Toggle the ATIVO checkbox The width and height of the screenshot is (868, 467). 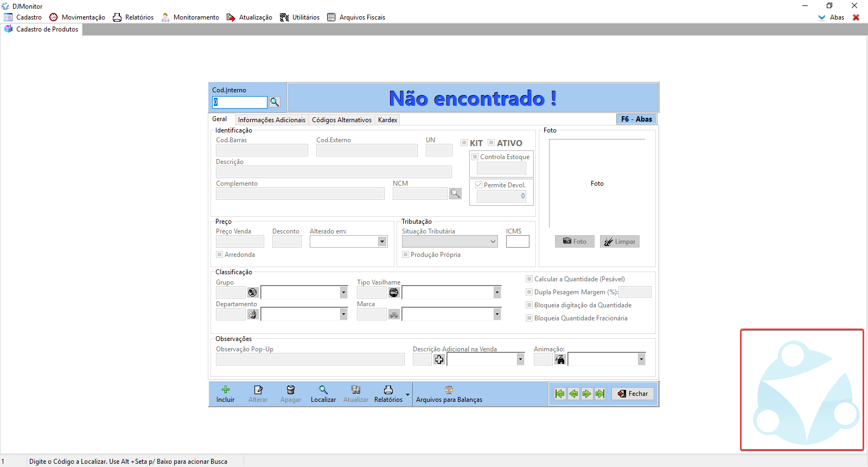(x=492, y=143)
